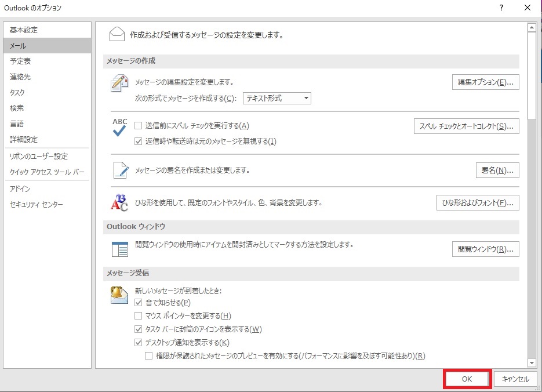Open 連絡先 options category

48,77
